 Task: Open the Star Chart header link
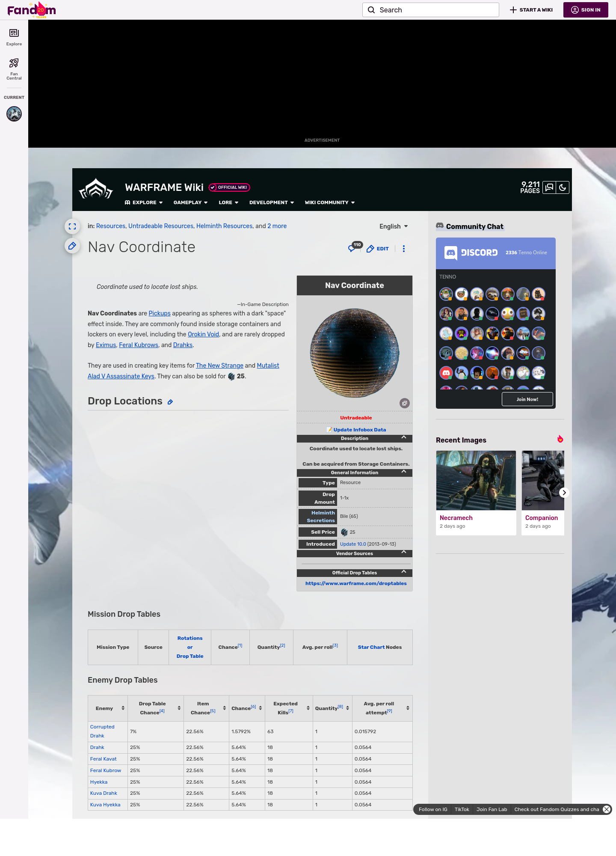(x=371, y=647)
